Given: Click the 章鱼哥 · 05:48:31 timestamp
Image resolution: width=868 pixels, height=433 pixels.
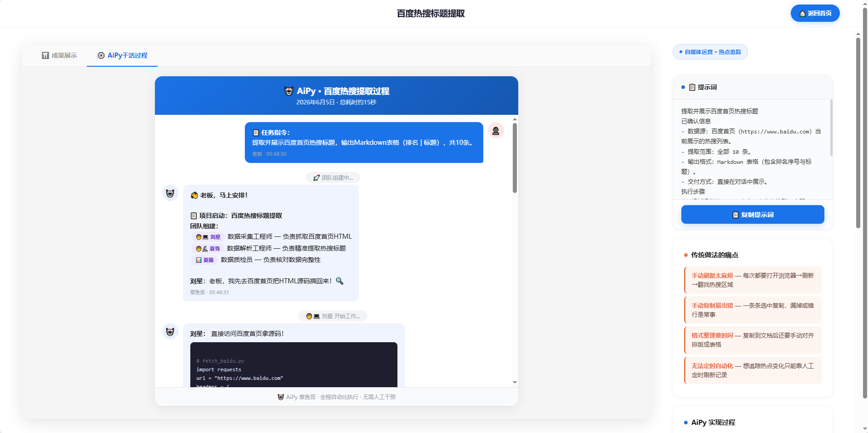Looking at the screenshot, I should pos(209,292).
